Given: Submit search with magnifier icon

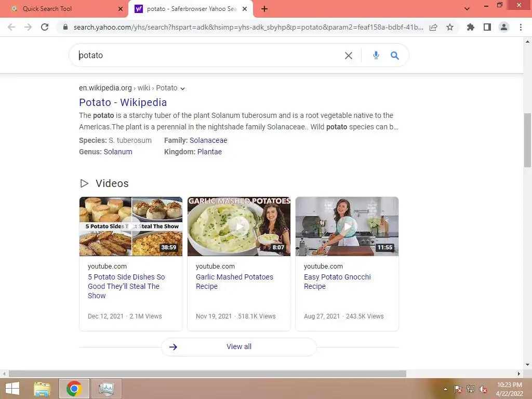Looking at the screenshot, I should [395, 55].
